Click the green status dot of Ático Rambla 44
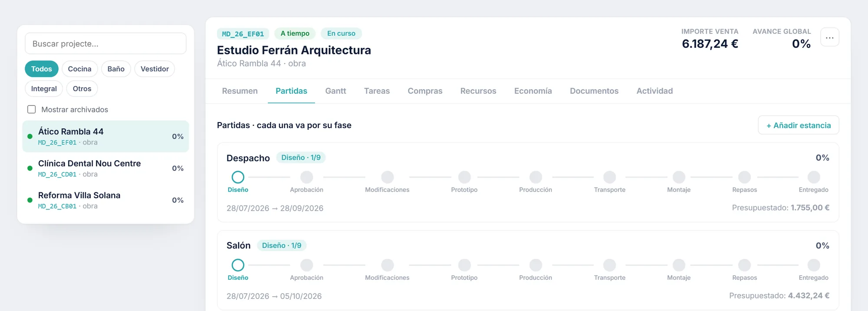This screenshot has height=311, width=868. pyautogui.click(x=30, y=136)
